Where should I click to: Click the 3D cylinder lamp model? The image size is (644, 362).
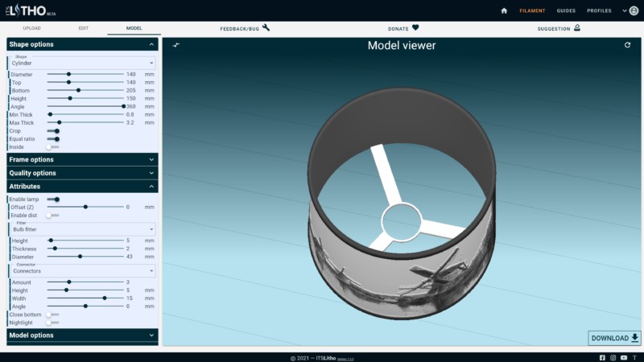point(402,204)
